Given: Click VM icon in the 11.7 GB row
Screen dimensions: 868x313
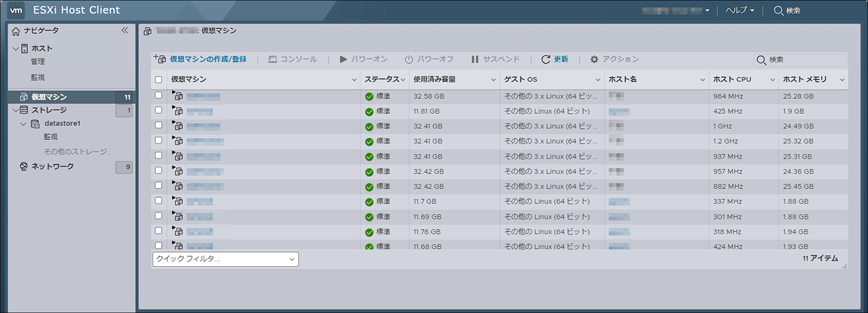Looking at the screenshot, I should [177, 201].
